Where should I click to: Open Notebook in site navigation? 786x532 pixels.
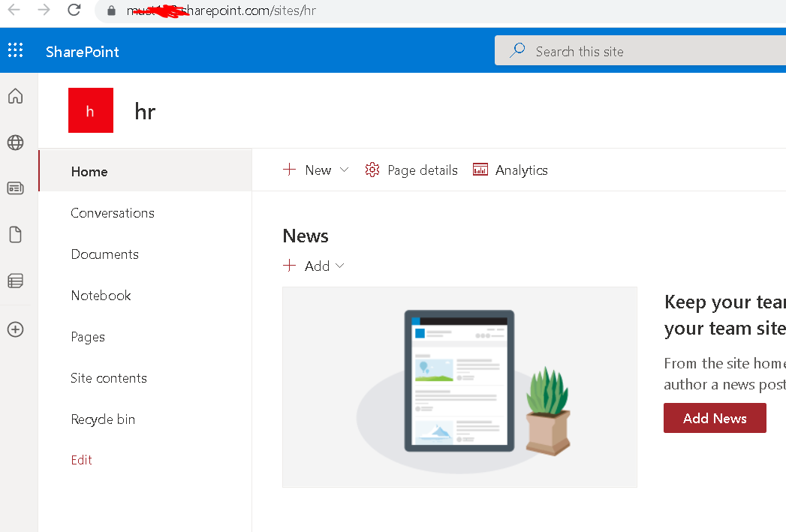click(x=101, y=296)
